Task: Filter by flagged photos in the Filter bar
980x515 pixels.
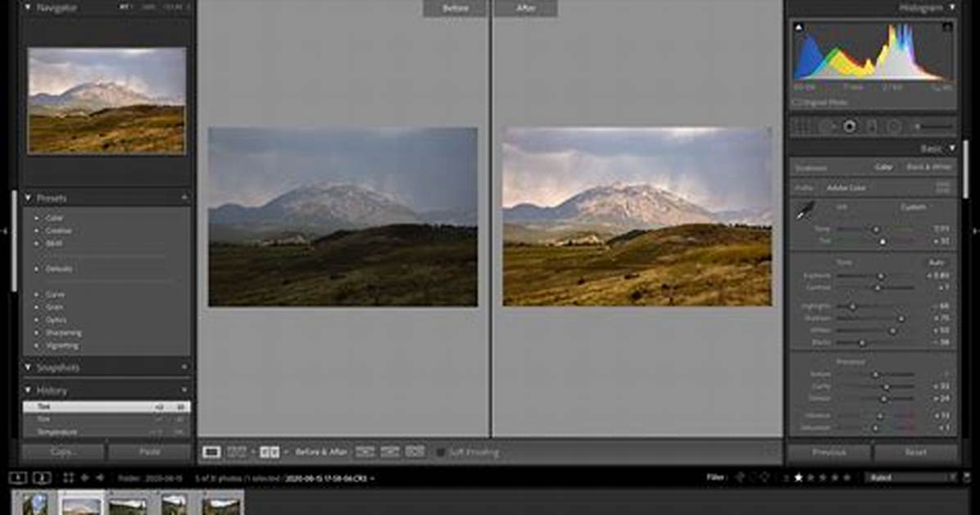Action: point(740,477)
